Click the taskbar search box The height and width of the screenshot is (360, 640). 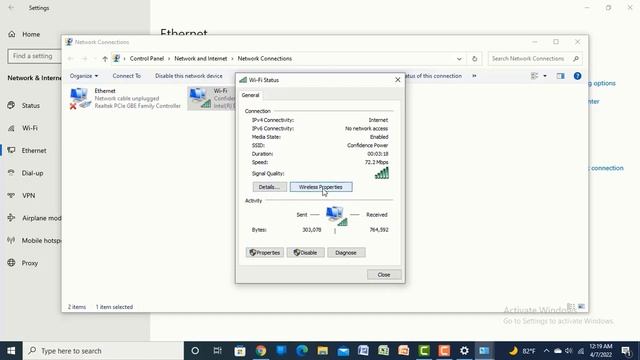[104, 351]
